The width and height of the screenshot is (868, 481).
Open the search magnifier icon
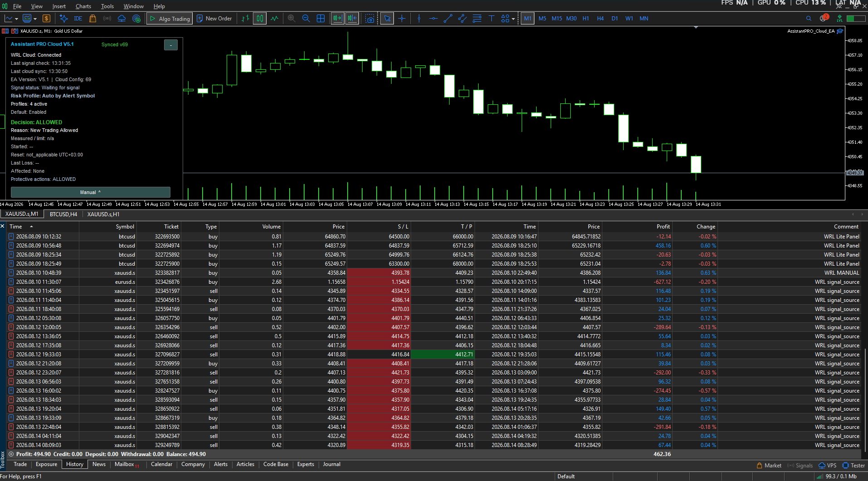click(809, 19)
